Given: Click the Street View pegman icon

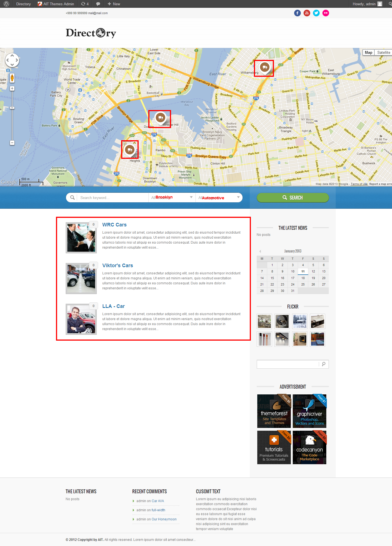Looking at the screenshot, I should click(12, 78).
